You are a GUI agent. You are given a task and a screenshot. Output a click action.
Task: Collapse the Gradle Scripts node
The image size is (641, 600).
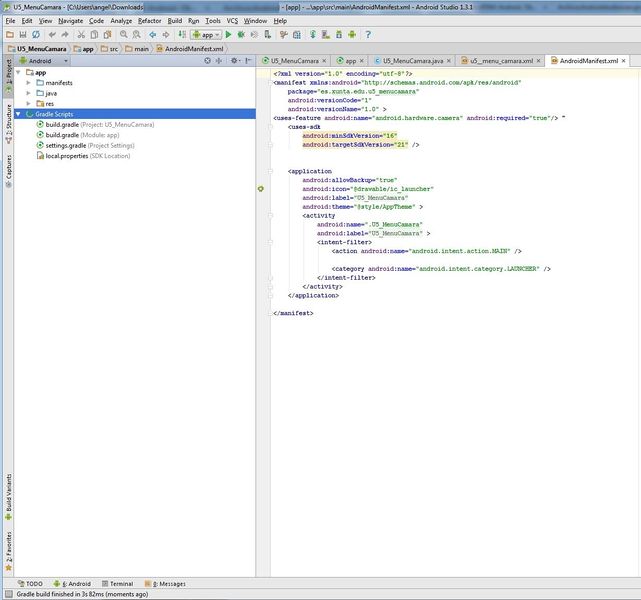pyautogui.click(x=18, y=114)
